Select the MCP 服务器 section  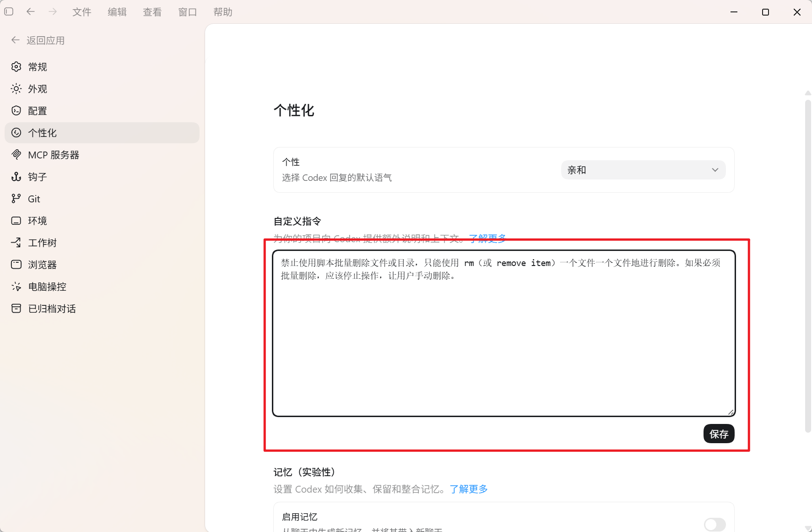[x=102, y=155]
